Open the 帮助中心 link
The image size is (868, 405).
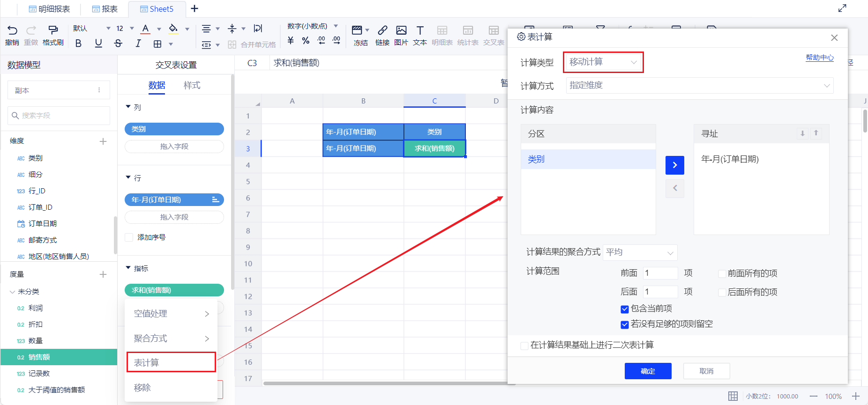819,58
